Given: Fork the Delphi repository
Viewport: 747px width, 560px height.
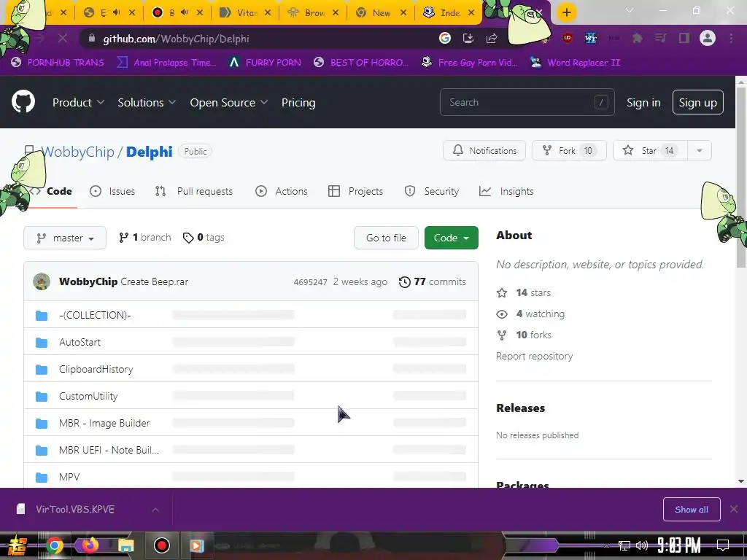Looking at the screenshot, I should pos(569,150).
